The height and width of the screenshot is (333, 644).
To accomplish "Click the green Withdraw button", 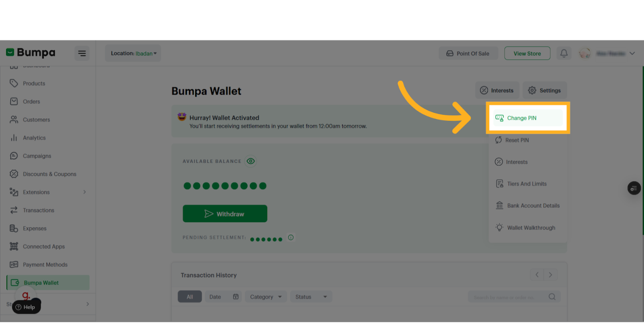I will [x=225, y=214].
